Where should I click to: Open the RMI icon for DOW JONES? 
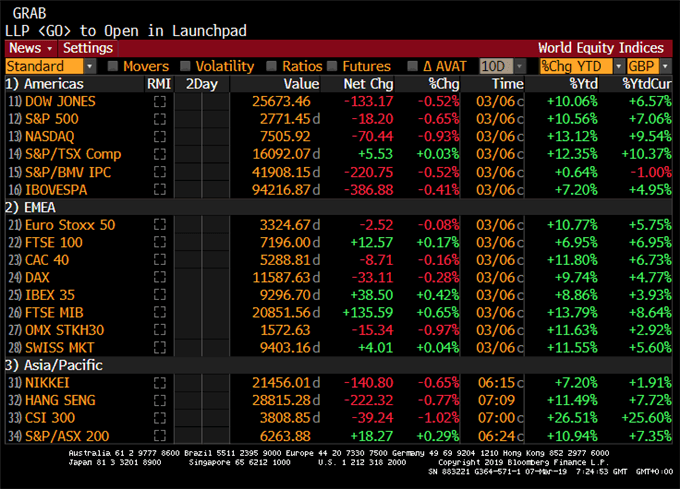160,101
